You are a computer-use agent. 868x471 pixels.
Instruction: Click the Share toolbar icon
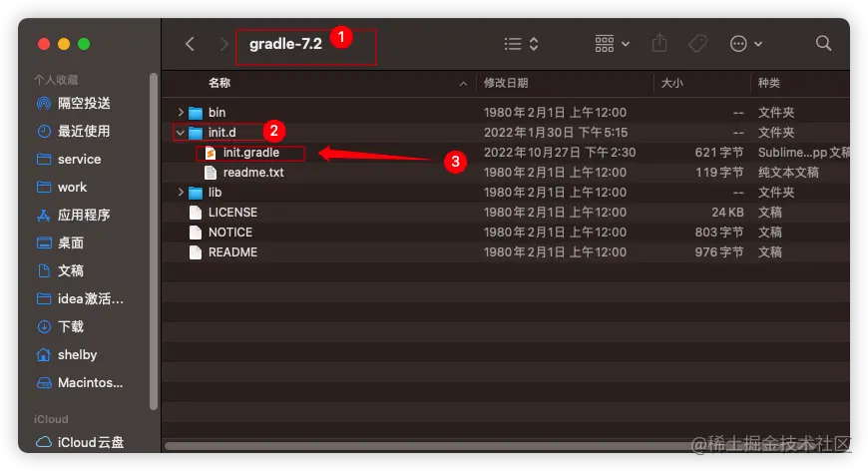(x=659, y=43)
